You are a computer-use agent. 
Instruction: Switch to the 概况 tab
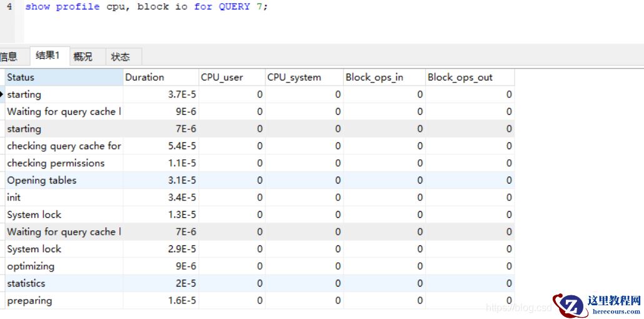point(83,57)
